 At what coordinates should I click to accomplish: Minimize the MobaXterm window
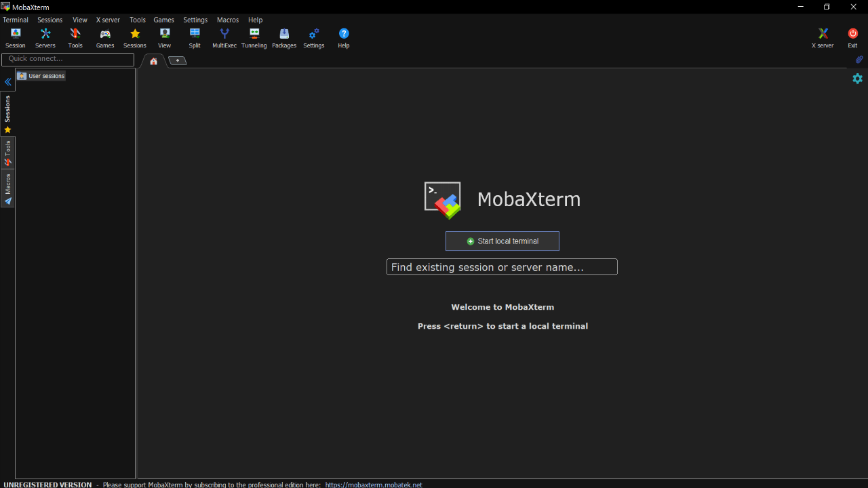[x=801, y=7]
